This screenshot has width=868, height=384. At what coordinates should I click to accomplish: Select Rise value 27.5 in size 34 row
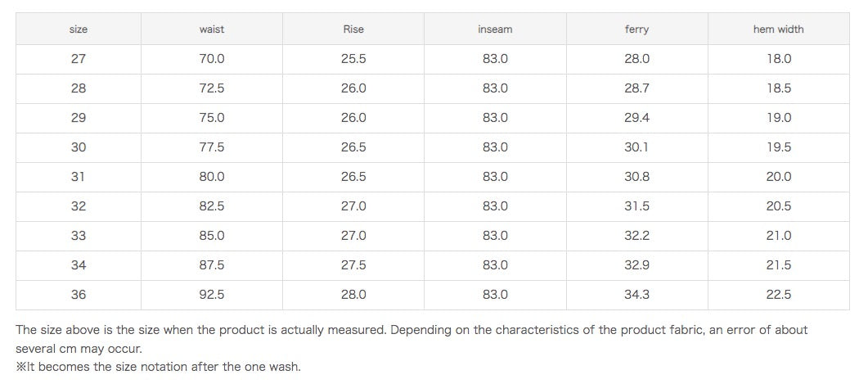point(353,265)
